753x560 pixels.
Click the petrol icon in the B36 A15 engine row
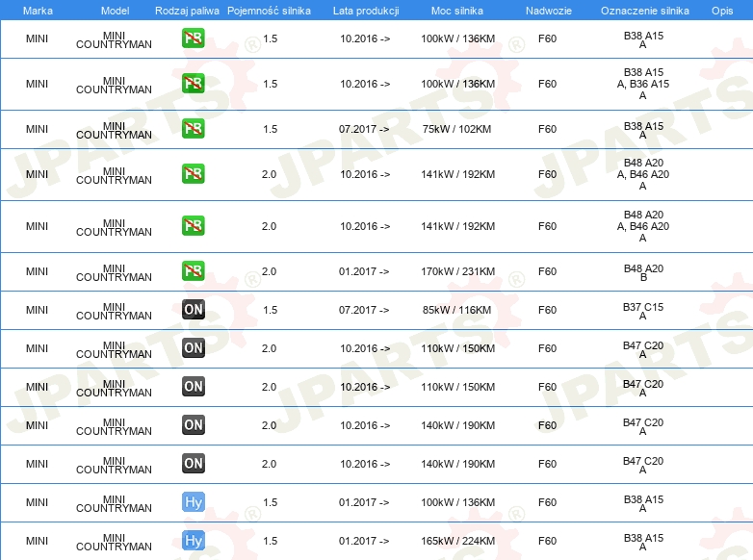(x=193, y=84)
